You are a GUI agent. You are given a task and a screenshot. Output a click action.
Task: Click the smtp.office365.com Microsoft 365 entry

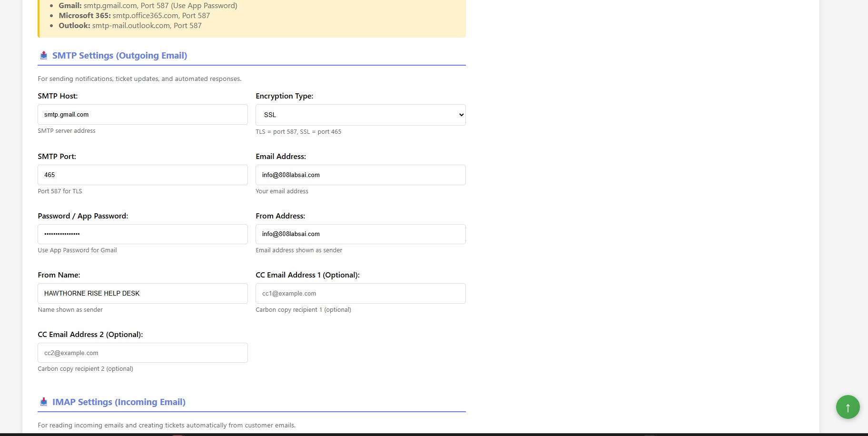(144, 15)
